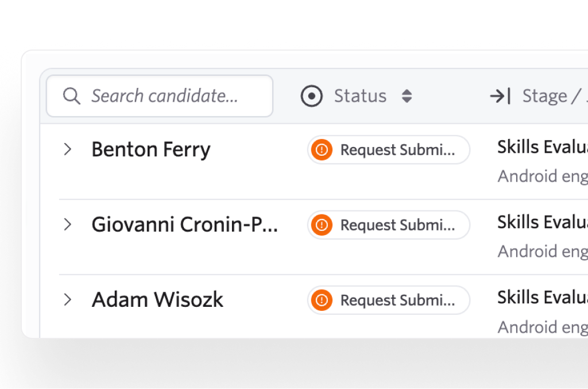The width and height of the screenshot is (588, 389).
Task: Expand the Giovanni Cronin-P... row chevron
Action: [68, 224]
